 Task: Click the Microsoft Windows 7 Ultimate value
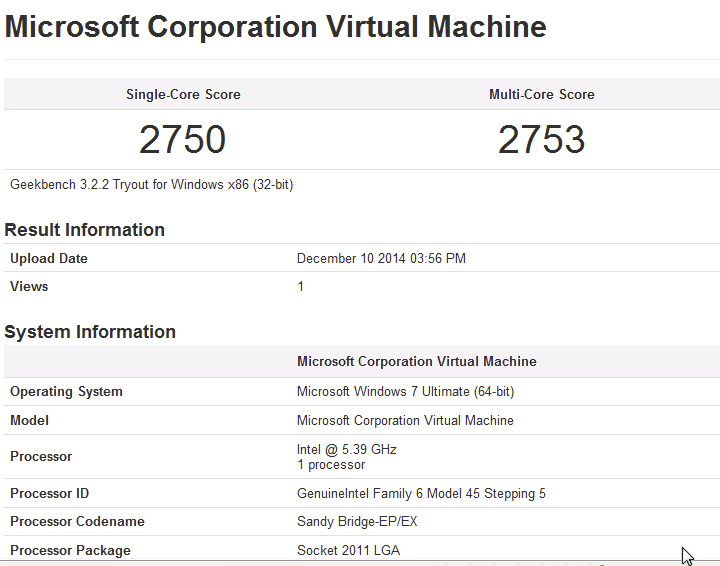pyautogui.click(x=405, y=391)
